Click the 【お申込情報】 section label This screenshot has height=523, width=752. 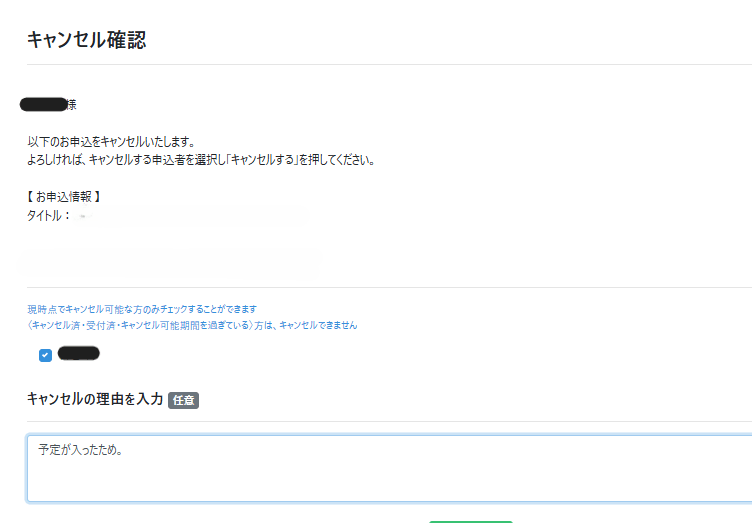(x=64, y=197)
